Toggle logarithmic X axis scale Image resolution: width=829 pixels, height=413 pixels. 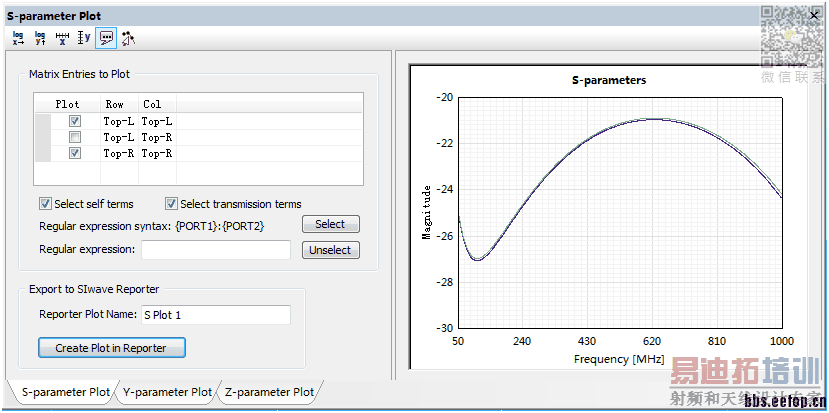click(19, 38)
